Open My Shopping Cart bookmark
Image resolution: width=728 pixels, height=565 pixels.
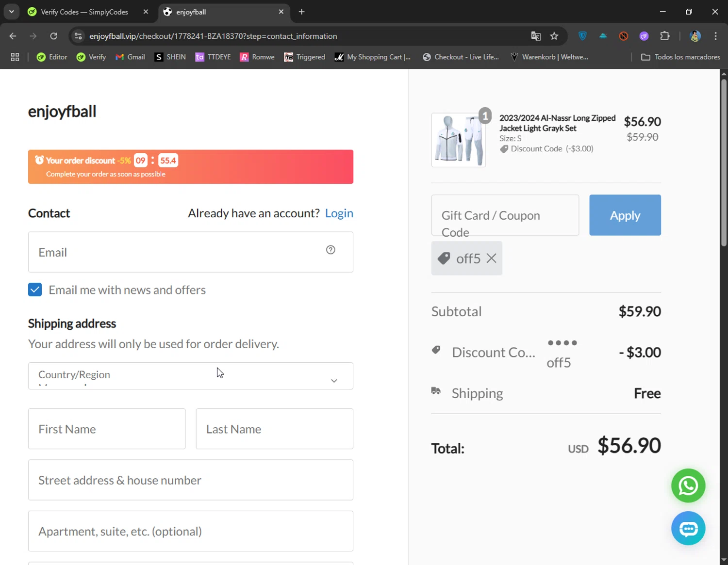pyautogui.click(x=372, y=57)
